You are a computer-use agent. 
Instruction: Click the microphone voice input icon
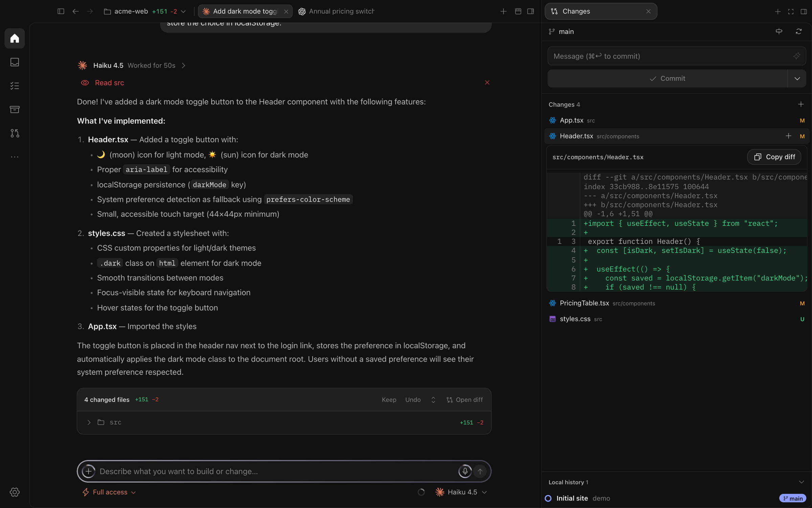[465, 471]
